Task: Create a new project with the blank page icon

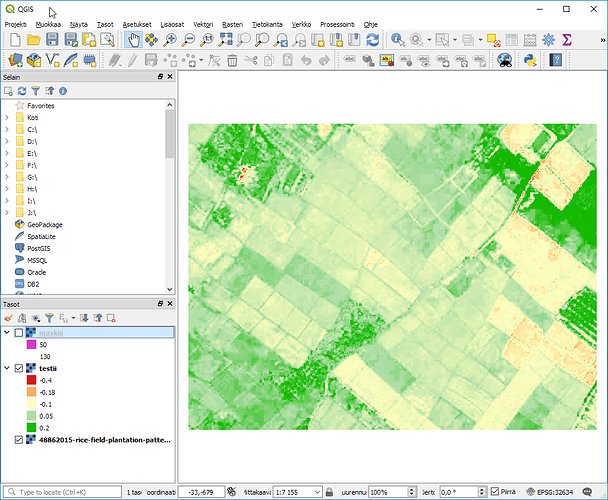Action: click(x=15, y=40)
